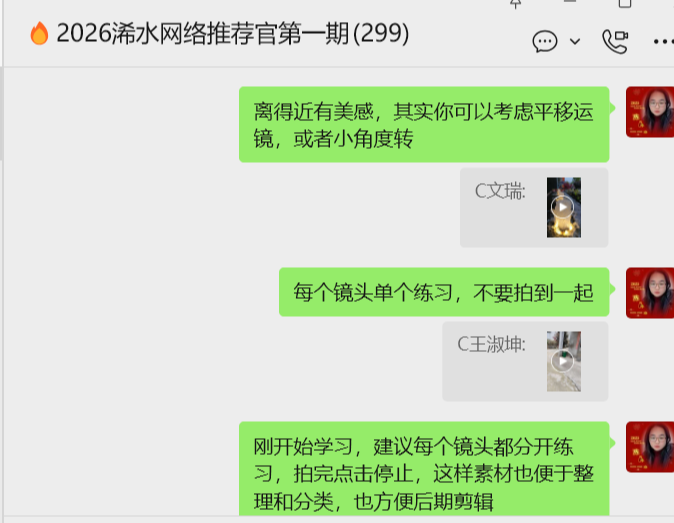Viewport: 674px width, 523px height.
Task: Click the C文瑞 sender name label
Action: 500,191
